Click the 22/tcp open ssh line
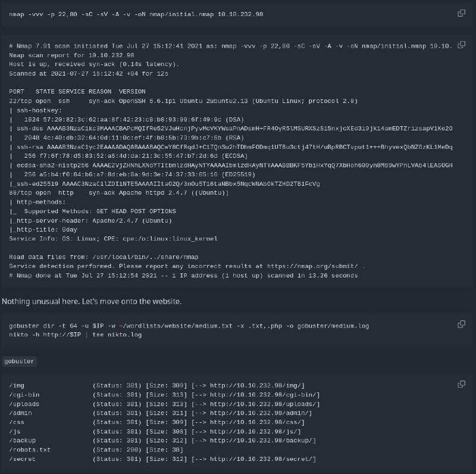Screen dimensions: 476x474 [x=183, y=101]
